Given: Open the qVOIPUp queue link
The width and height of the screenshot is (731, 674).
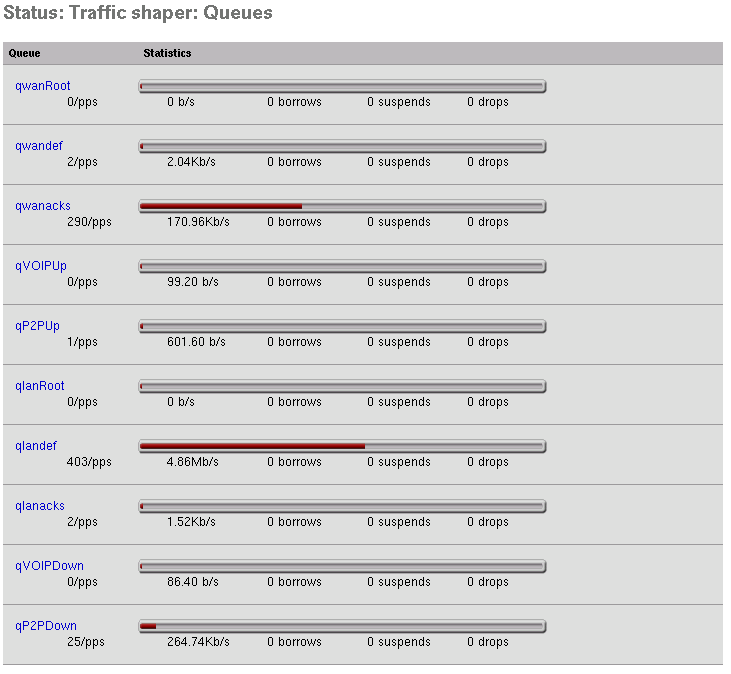Looking at the screenshot, I should point(41,266).
